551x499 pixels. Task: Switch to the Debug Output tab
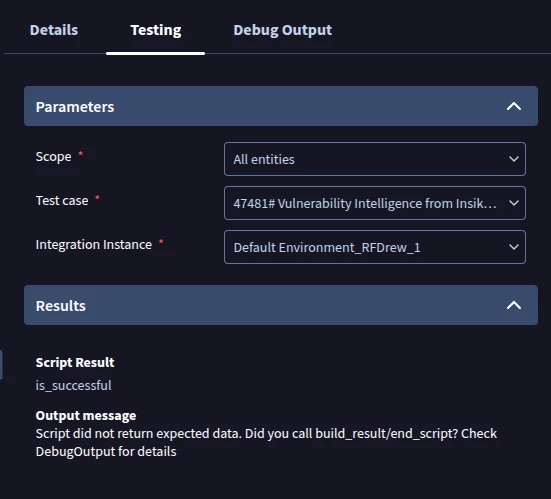(283, 30)
